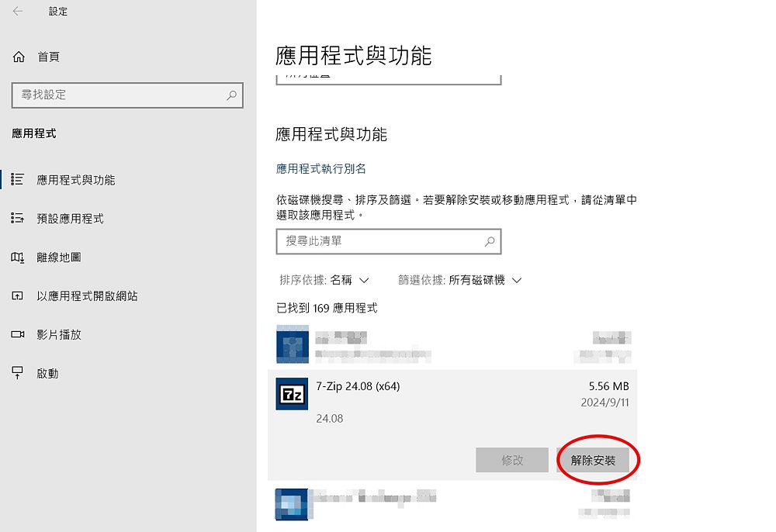Click the back arrow icon
This screenshot has height=532, width=776.
tap(18, 12)
